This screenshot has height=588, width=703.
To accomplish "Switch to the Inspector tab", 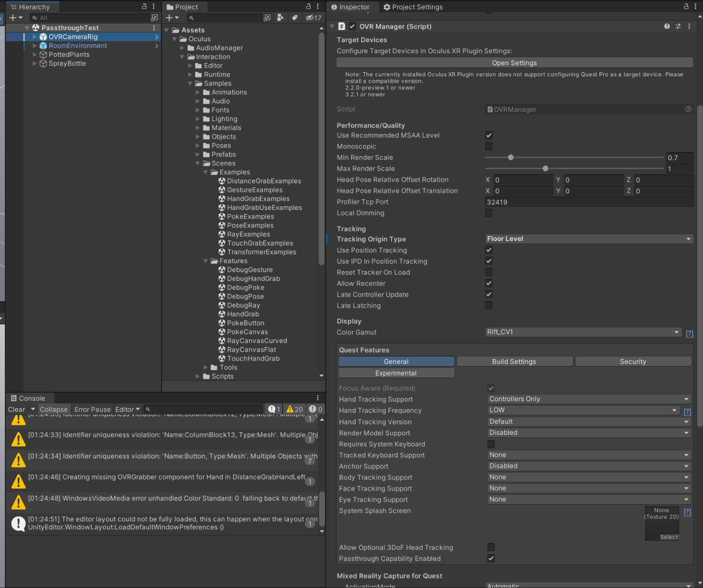I will click(350, 7).
